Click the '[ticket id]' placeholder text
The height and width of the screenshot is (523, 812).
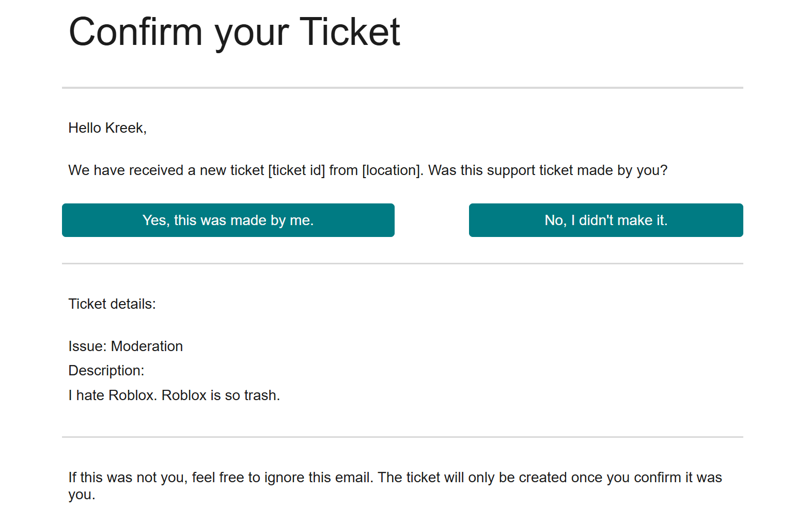click(296, 170)
